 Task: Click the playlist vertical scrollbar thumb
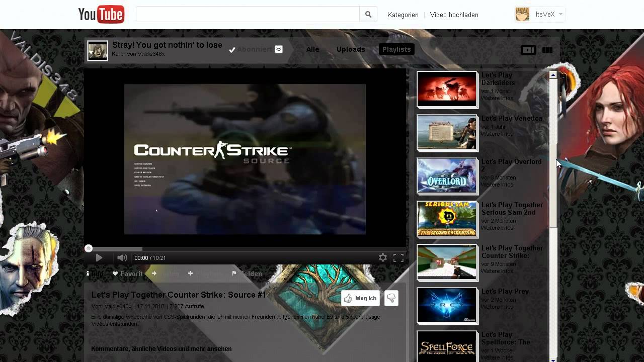[x=553, y=186]
